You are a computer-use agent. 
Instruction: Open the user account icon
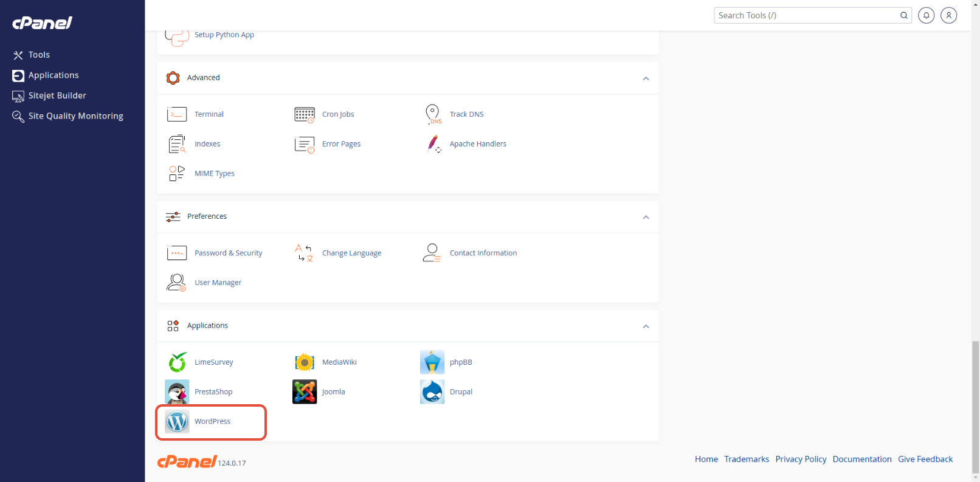(948, 15)
